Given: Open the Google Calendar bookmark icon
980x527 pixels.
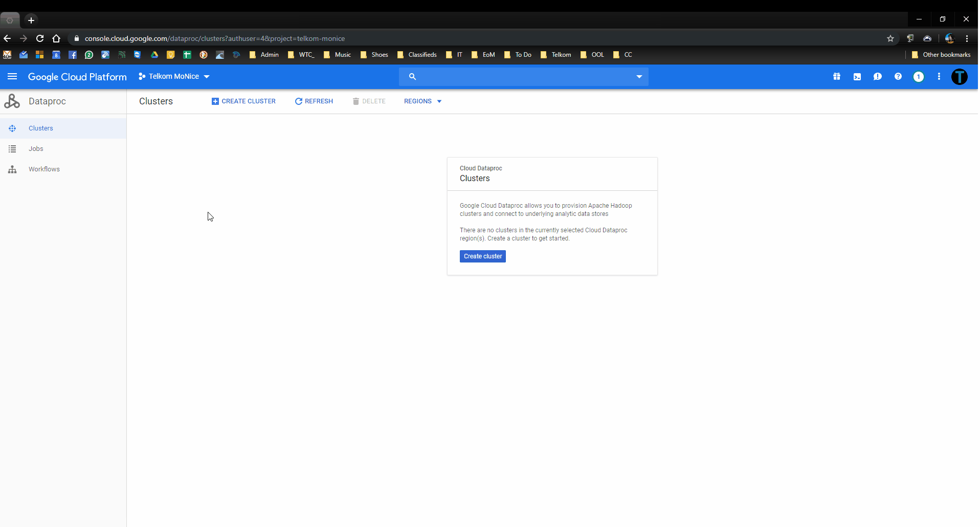Looking at the screenshot, I should pos(56,55).
